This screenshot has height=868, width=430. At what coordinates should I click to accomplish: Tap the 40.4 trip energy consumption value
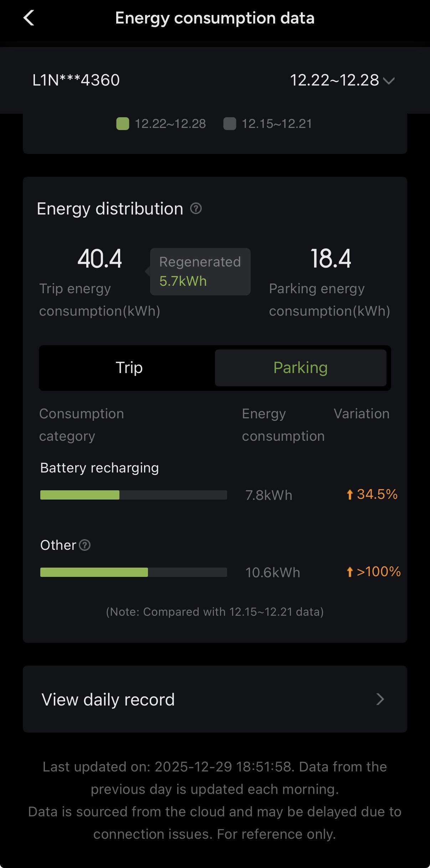click(100, 259)
